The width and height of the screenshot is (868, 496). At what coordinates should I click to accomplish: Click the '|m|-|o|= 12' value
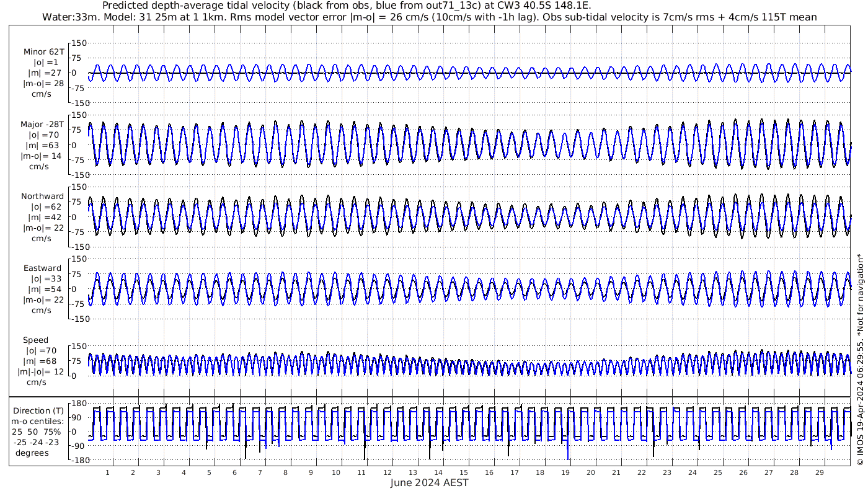pyautogui.click(x=41, y=372)
